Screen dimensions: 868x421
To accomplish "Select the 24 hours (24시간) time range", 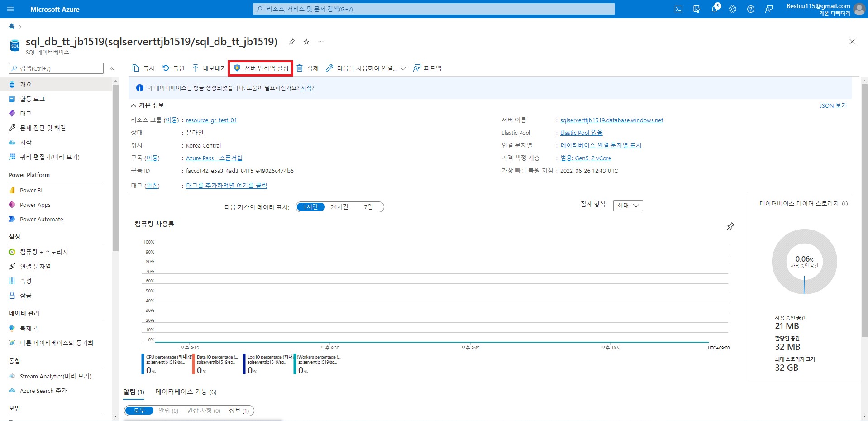I will pyautogui.click(x=339, y=207).
